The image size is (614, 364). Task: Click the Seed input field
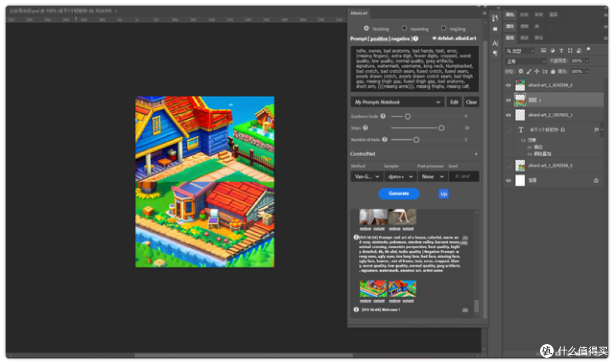(x=464, y=177)
